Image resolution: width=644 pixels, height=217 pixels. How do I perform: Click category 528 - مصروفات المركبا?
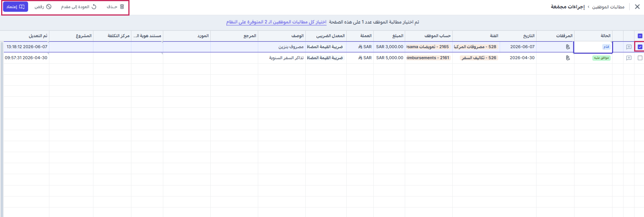coord(475,47)
